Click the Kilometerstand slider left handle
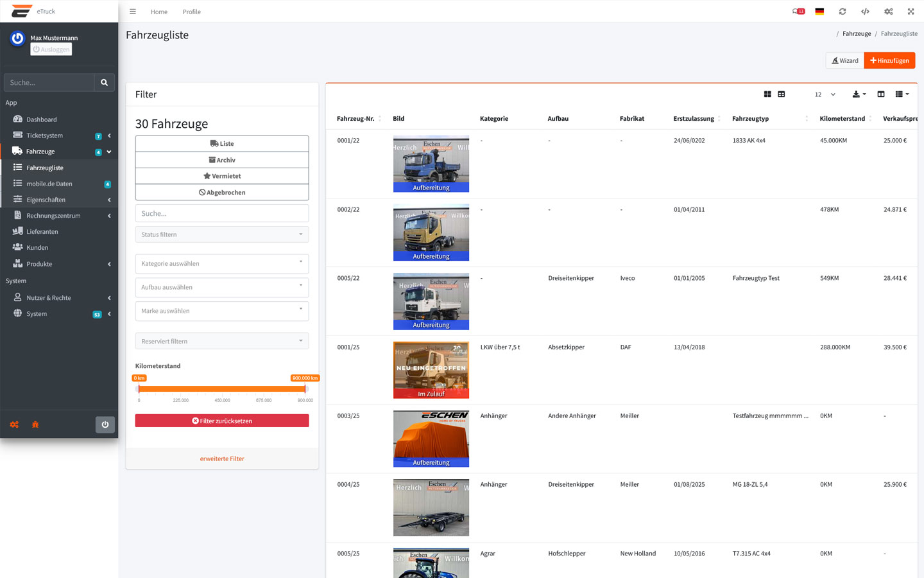 tap(139, 389)
